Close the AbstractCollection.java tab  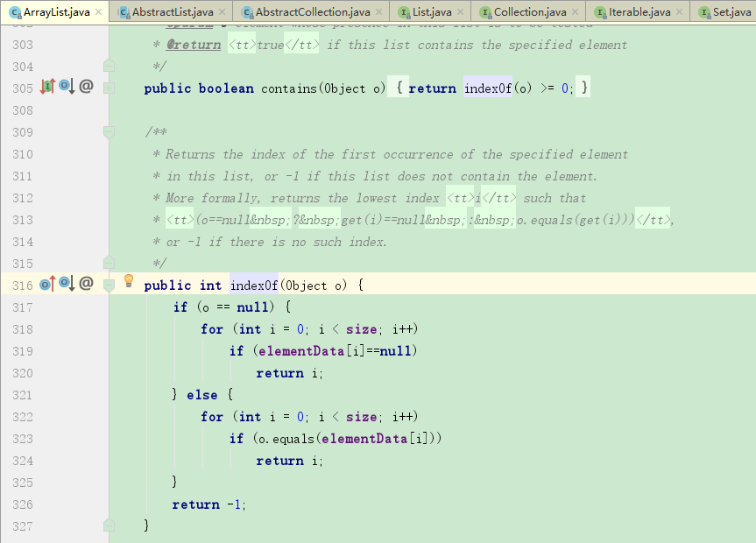point(379,12)
